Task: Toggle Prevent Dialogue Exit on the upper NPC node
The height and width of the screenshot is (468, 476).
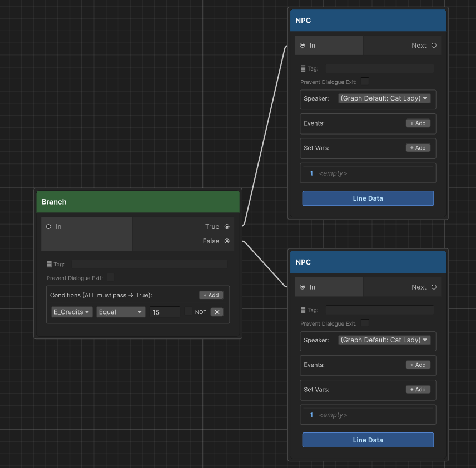Action: (365, 81)
